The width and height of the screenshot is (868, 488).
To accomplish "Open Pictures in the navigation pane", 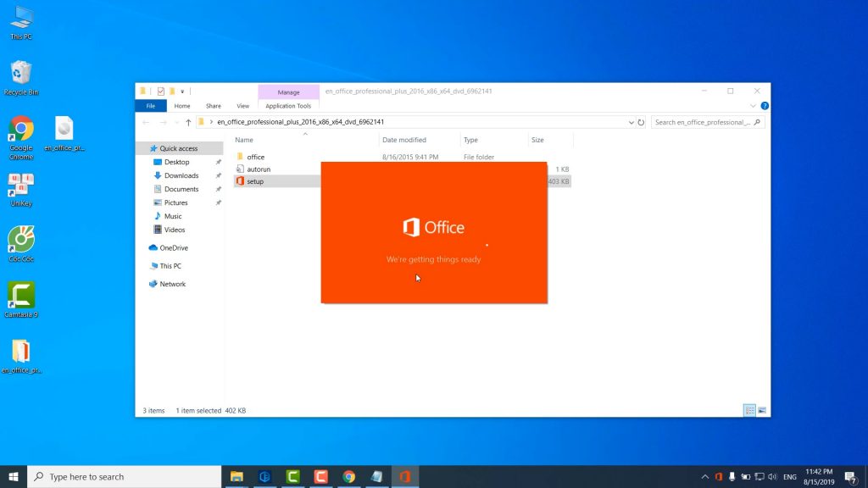I will 175,202.
